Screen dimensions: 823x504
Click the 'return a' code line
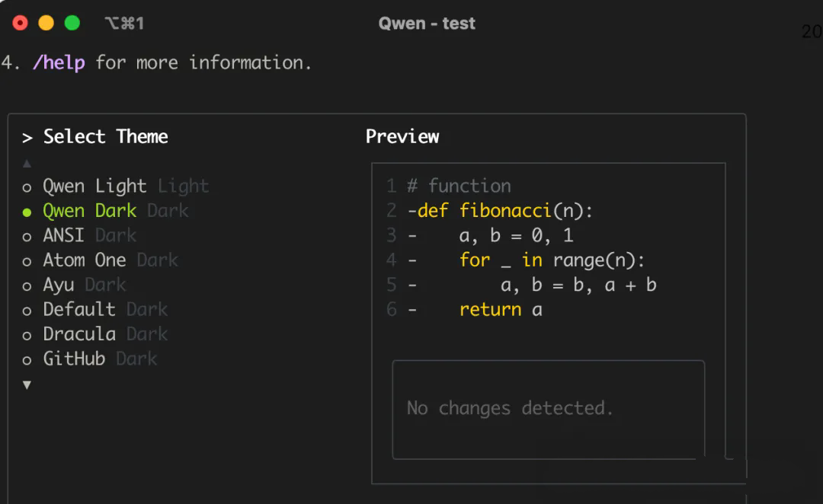[x=501, y=309]
